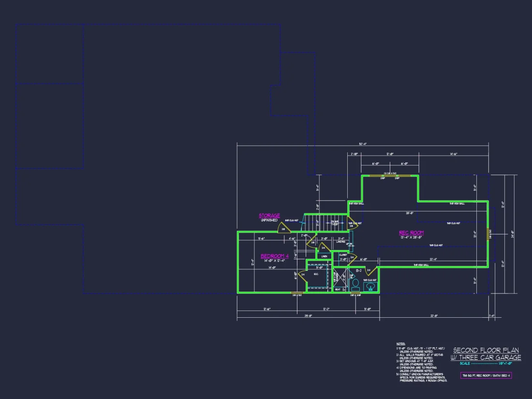Image resolution: width=532 pixels, height=399 pixels.
Task: Select the walk-in closet door swing
Action: pos(302,275)
